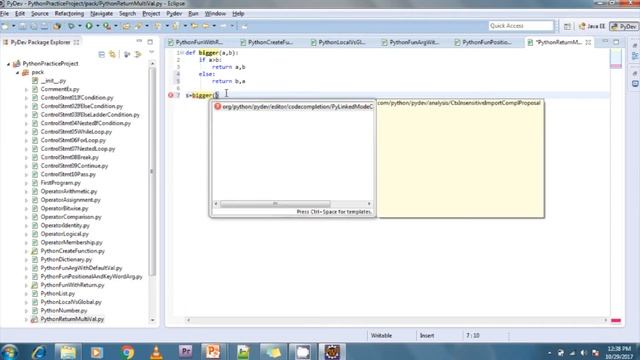Collapse the pack folder node
Image resolution: width=640 pixels, height=360 pixels.
point(18,73)
